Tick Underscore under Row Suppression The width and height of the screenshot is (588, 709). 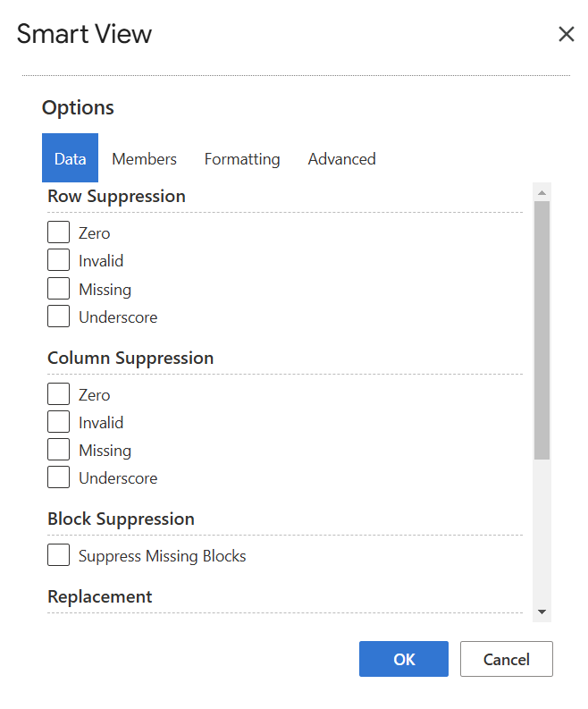[x=59, y=317]
